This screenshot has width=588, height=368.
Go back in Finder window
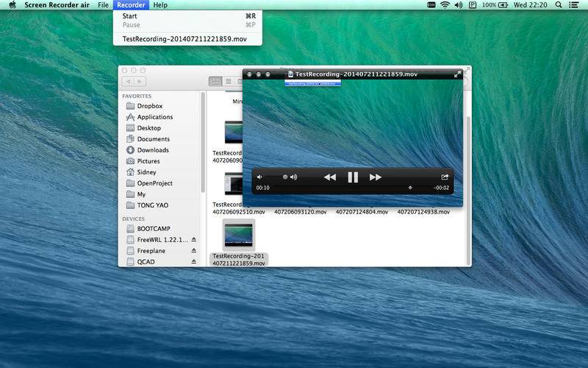point(128,82)
